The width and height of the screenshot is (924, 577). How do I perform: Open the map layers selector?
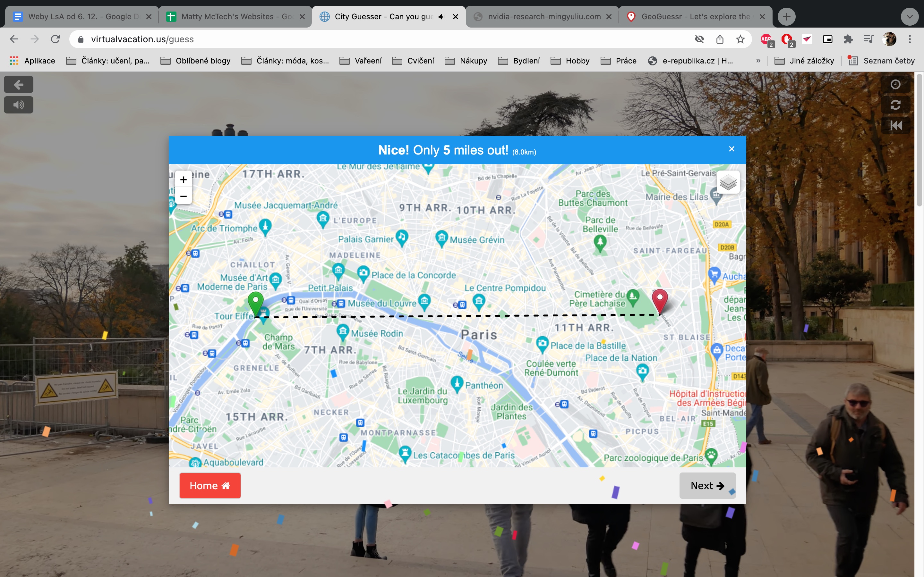(728, 183)
